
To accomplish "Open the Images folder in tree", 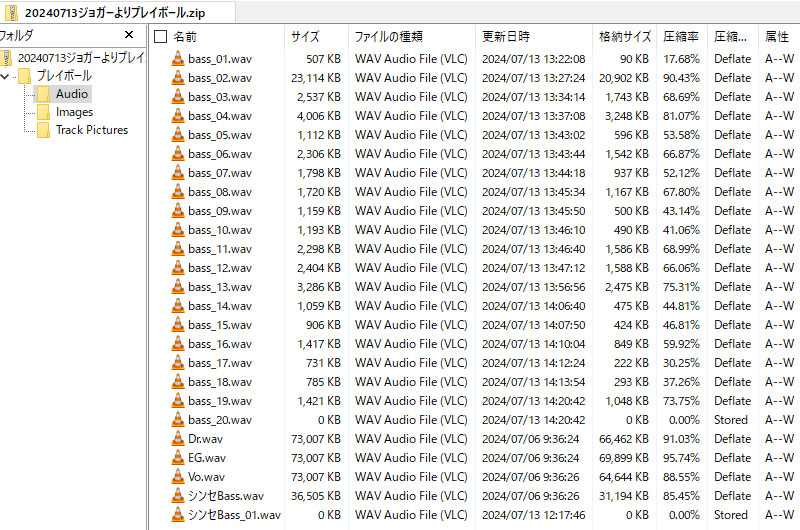I will [x=74, y=112].
